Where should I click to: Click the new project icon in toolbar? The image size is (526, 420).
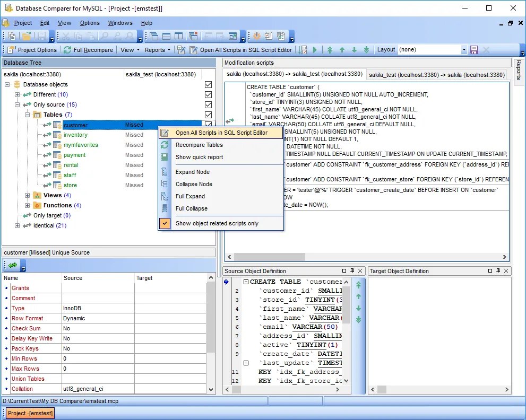point(12,36)
